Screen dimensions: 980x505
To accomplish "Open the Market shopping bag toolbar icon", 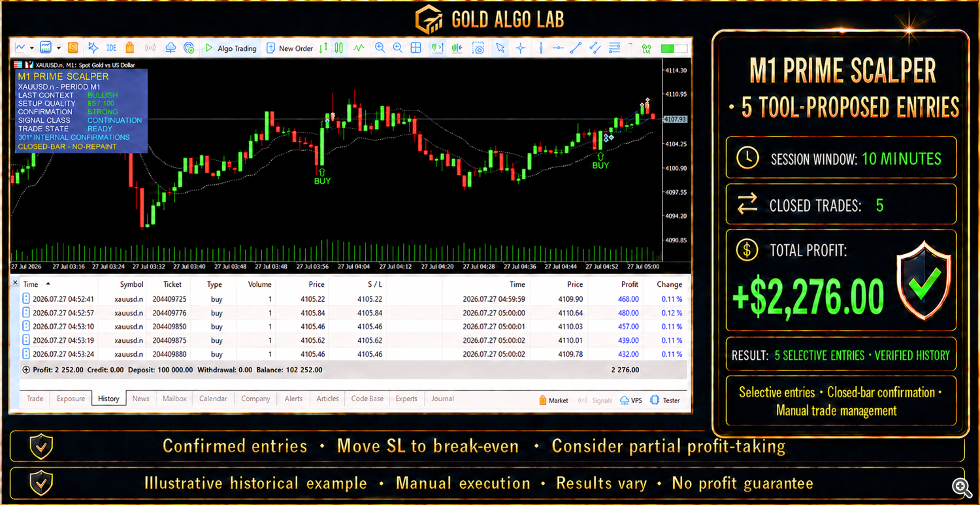I will tap(130, 48).
